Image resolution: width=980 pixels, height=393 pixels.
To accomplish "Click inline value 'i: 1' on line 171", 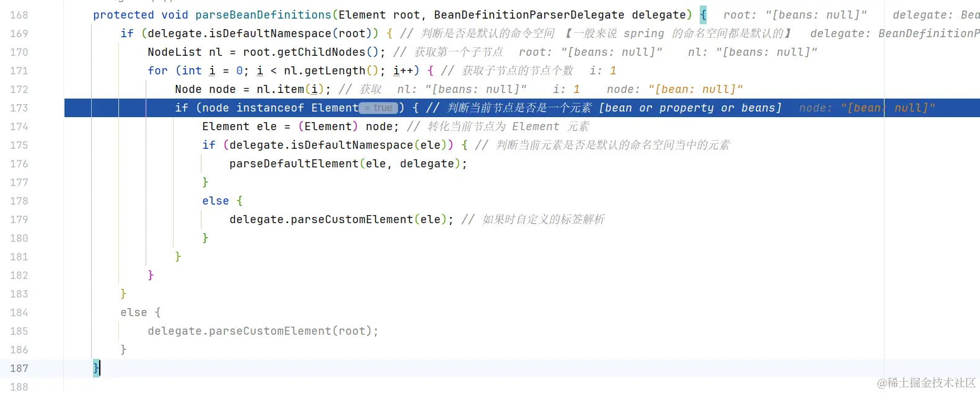I will click(x=603, y=71).
